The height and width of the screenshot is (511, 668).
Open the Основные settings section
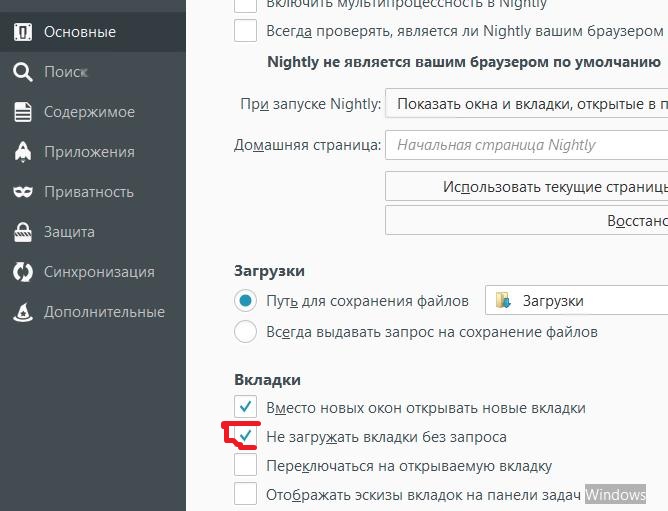click(x=93, y=32)
